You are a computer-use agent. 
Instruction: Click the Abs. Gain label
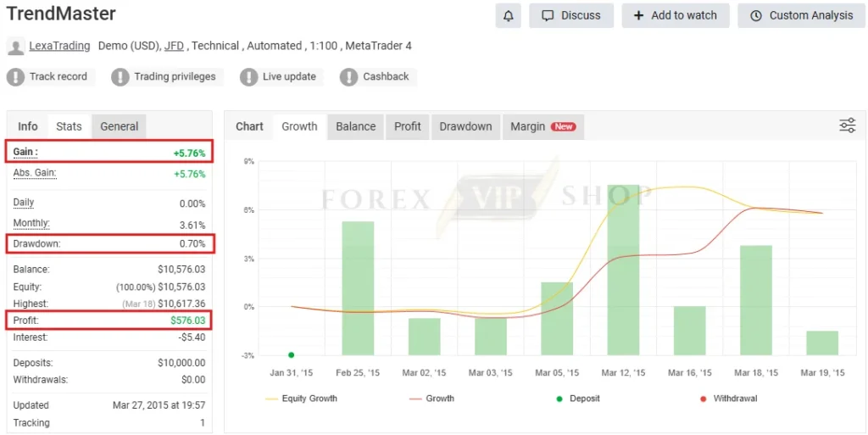34,173
